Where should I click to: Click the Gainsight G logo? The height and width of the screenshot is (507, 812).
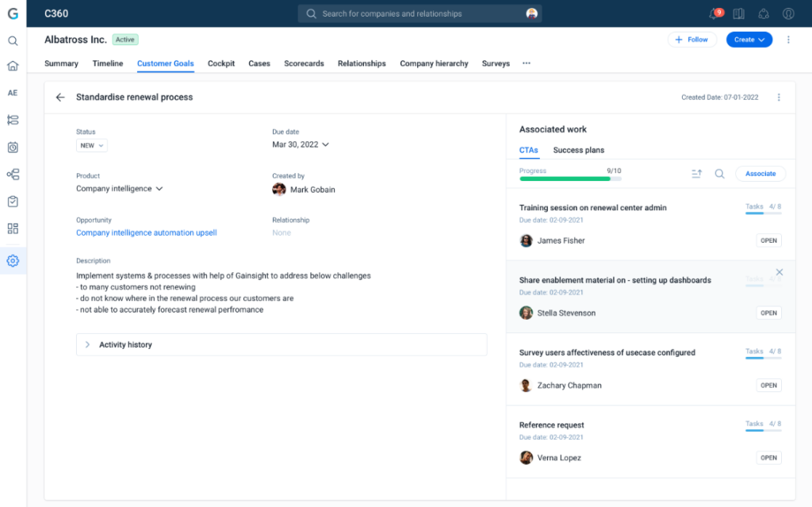click(x=13, y=13)
